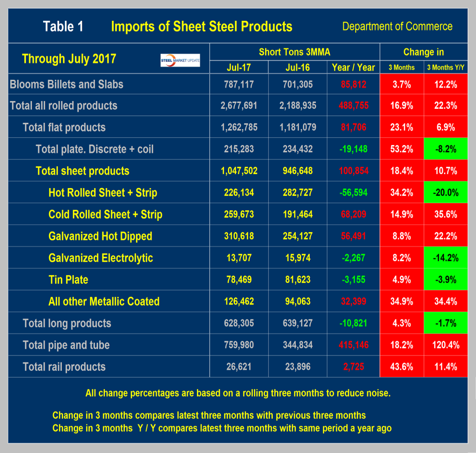Click the 53.2% three-month change cell

point(402,149)
